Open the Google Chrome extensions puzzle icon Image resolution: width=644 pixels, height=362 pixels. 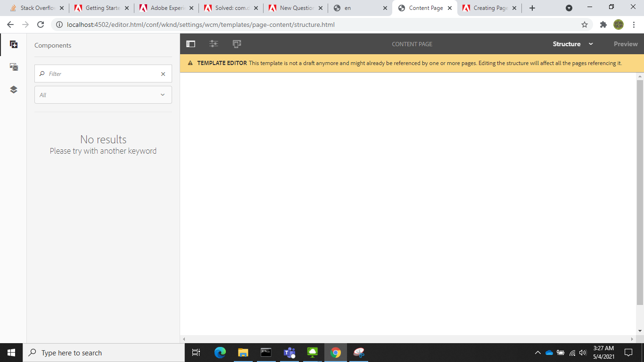pos(603,24)
